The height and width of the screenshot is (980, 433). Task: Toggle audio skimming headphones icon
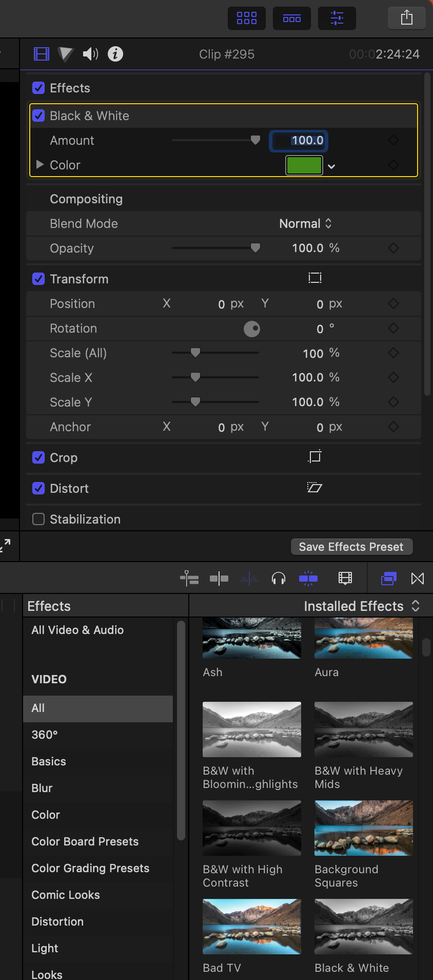point(279,579)
